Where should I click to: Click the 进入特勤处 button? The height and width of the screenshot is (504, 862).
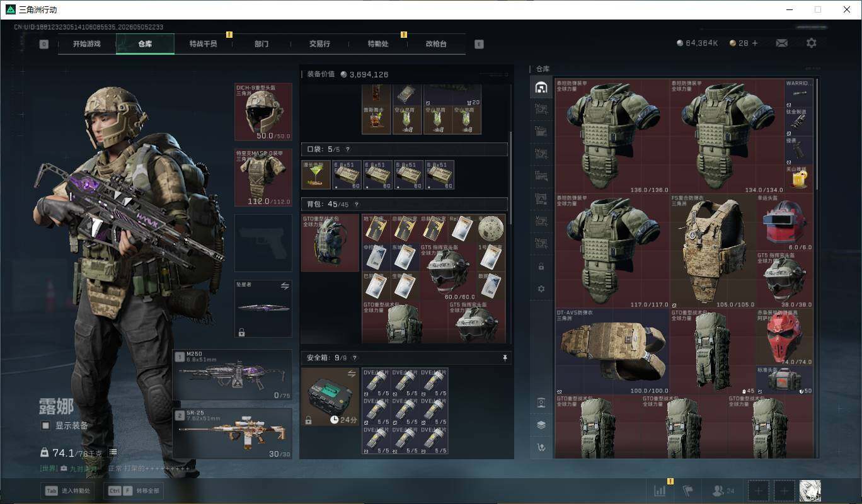pos(67,491)
